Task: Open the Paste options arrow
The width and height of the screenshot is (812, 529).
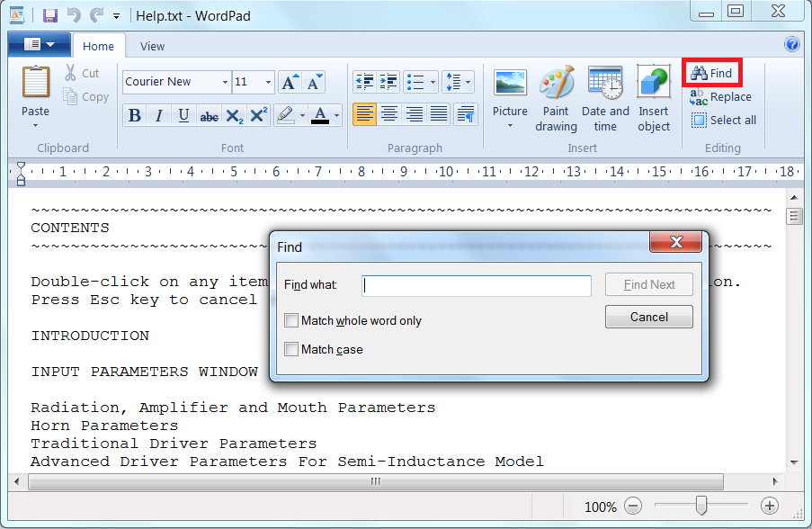Action: click(x=35, y=126)
